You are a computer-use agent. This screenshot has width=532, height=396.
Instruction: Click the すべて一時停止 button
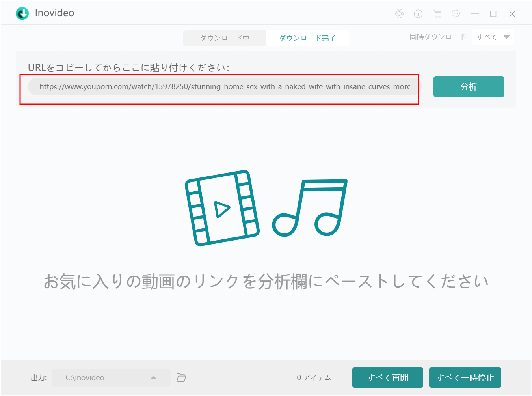click(x=465, y=377)
